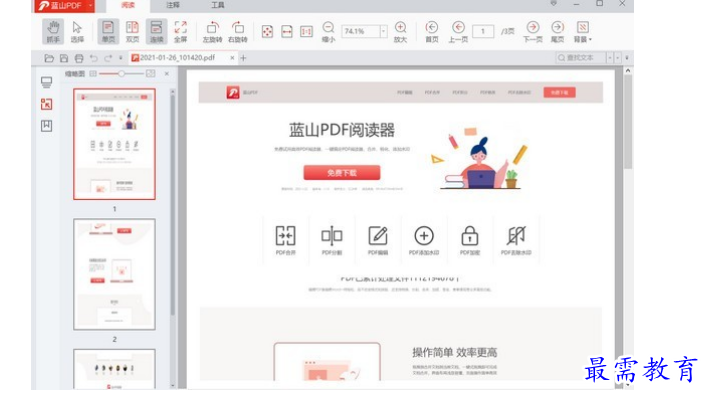Click the thumbnail panel vertical scrollbar
Screen dimensions: 706x401
(x=172, y=203)
